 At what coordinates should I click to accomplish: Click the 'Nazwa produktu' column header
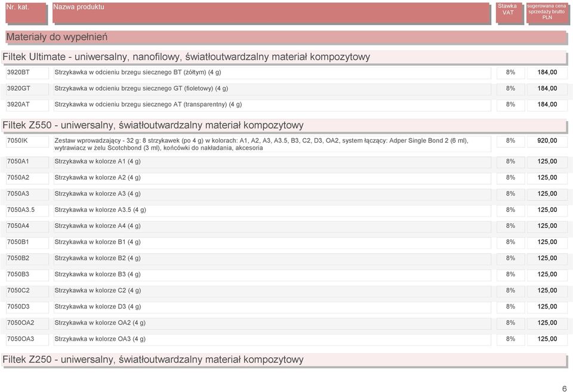pos(271,14)
